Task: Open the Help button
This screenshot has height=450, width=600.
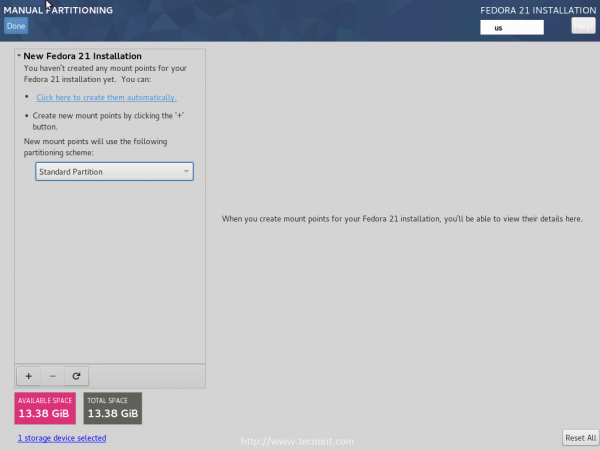Action: [583, 26]
